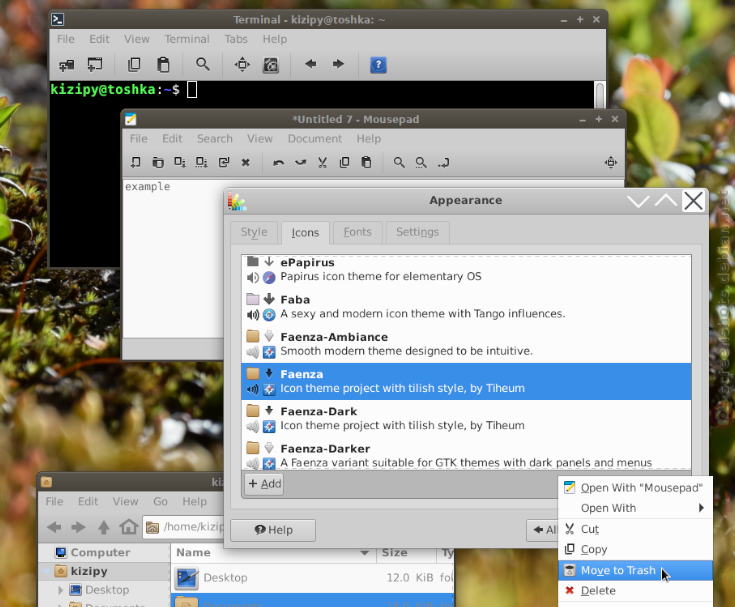The width and height of the screenshot is (735, 607).
Task: Toggle fullscreen icon in Terminal toolbar
Action: (242, 65)
